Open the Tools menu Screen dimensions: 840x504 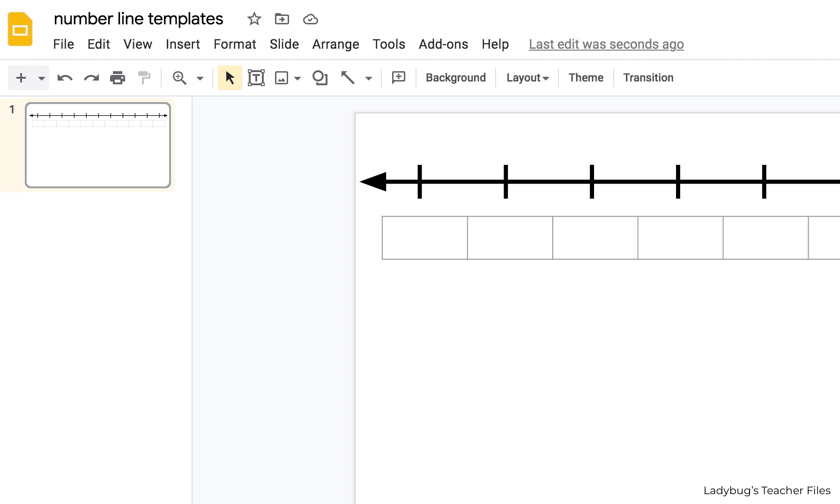(x=389, y=44)
